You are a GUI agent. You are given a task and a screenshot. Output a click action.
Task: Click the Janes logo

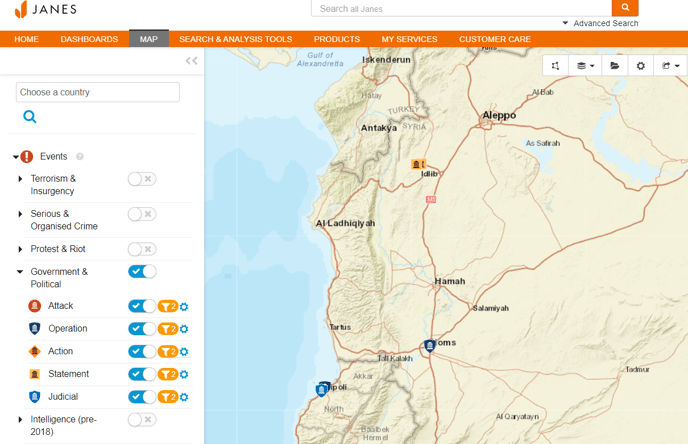coord(46,9)
